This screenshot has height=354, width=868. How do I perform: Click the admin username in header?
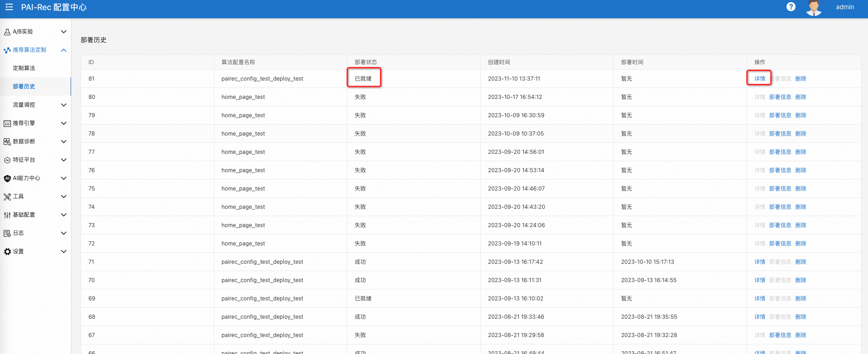845,7
